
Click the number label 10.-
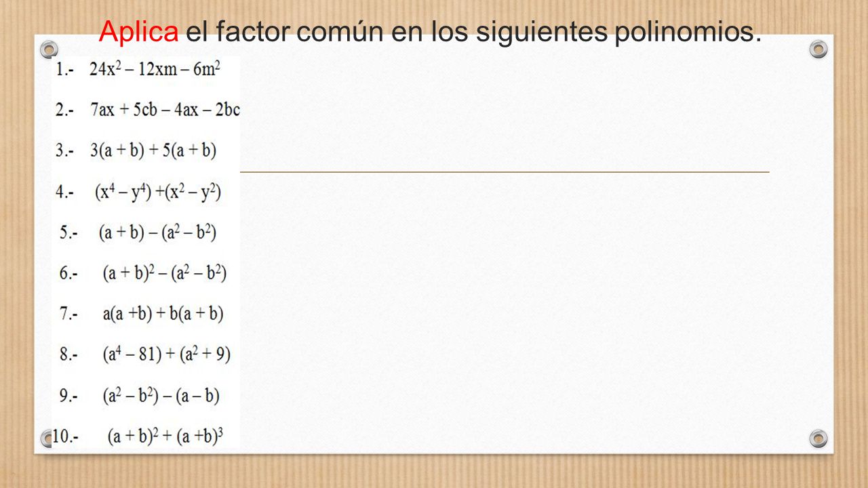pyautogui.click(x=66, y=437)
